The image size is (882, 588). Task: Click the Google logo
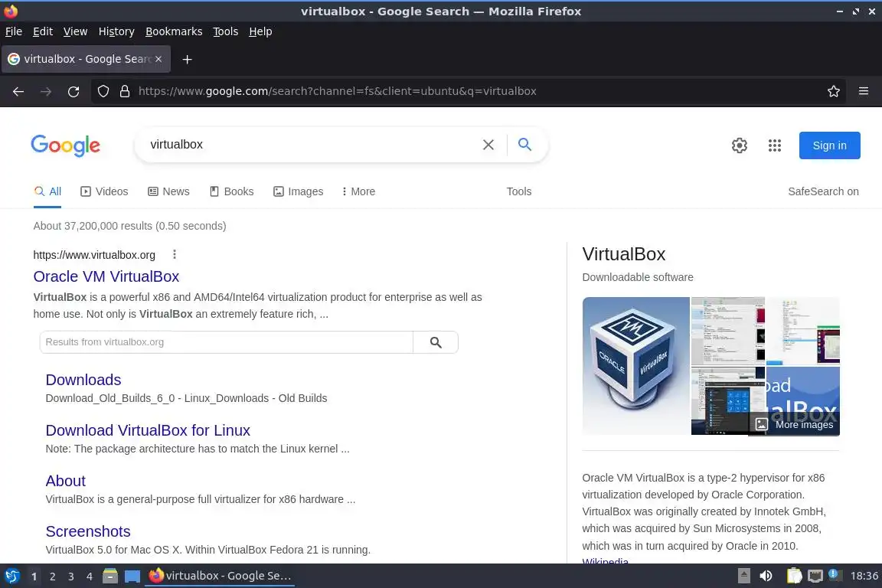click(x=66, y=145)
